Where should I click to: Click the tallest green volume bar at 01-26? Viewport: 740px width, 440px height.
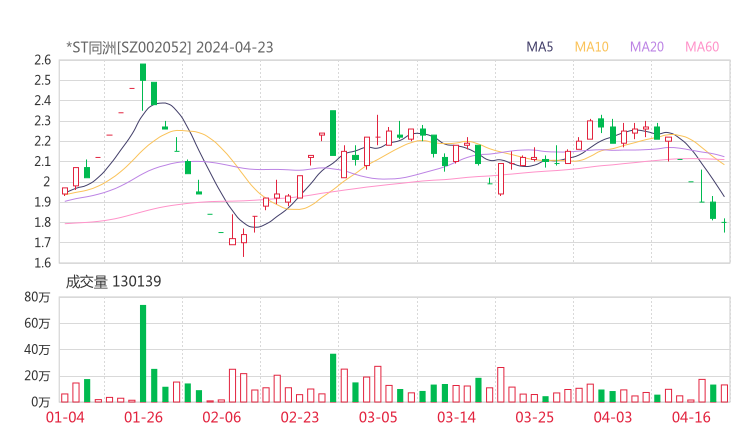point(143,354)
